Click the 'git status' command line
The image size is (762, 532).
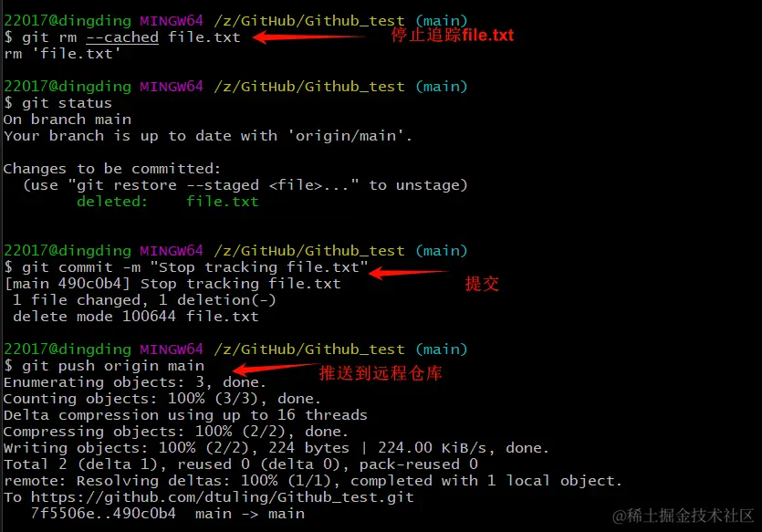click(57, 103)
